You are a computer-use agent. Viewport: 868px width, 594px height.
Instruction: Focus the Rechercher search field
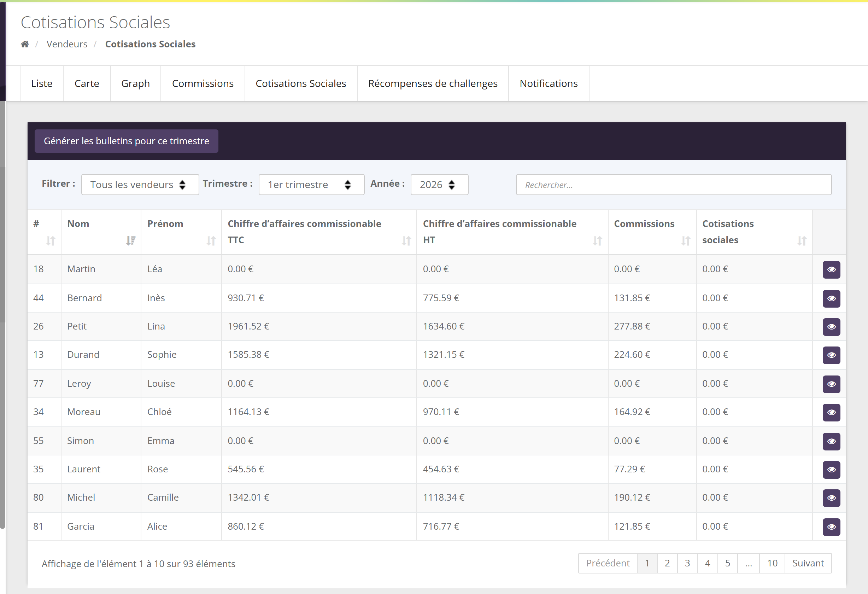point(674,185)
